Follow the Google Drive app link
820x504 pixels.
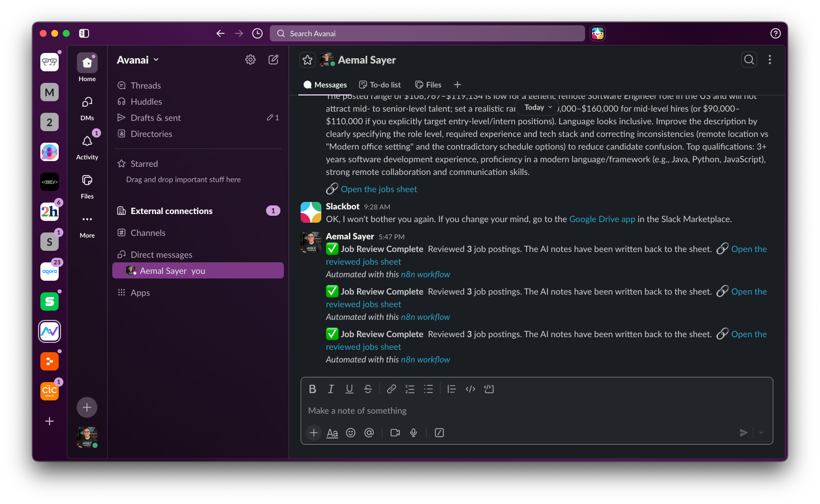click(x=602, y=219)
